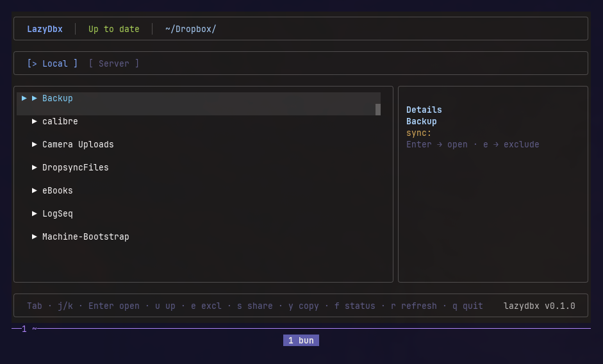Viewport: 603px width, 364px height.
Task: Click the Backup name in Details panel
Action: [x=422, y=122]
